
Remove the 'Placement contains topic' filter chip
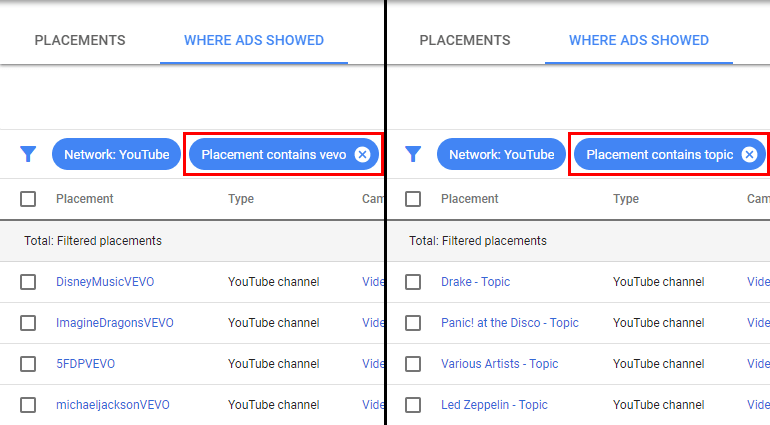point(747,154)
